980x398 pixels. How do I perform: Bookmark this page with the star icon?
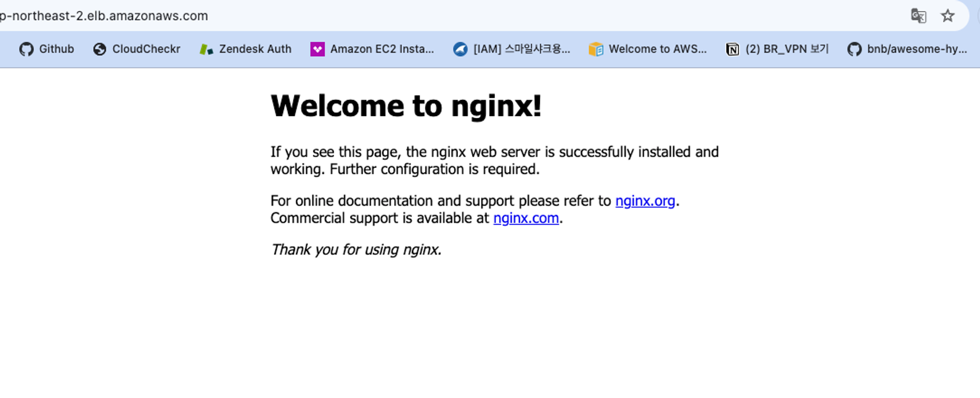[x=948, y=16]
